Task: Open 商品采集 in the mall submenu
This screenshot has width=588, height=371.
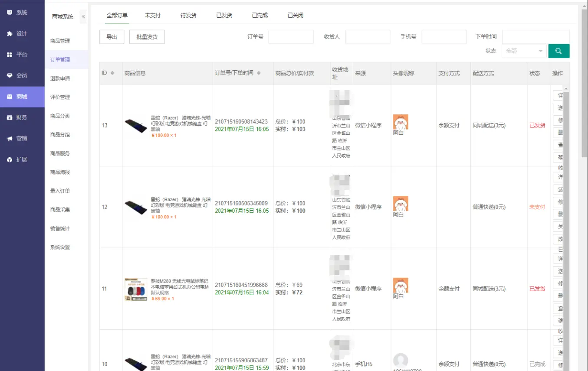Action: click(60, 210)
